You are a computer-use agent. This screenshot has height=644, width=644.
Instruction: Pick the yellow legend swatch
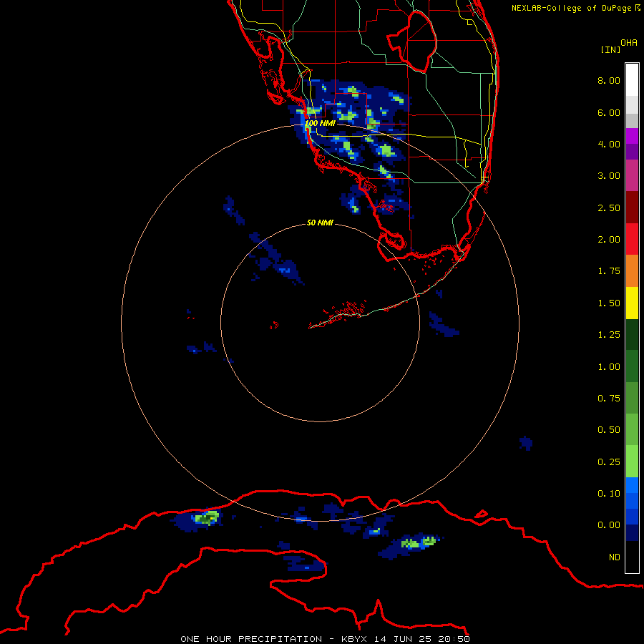(632, 303)
